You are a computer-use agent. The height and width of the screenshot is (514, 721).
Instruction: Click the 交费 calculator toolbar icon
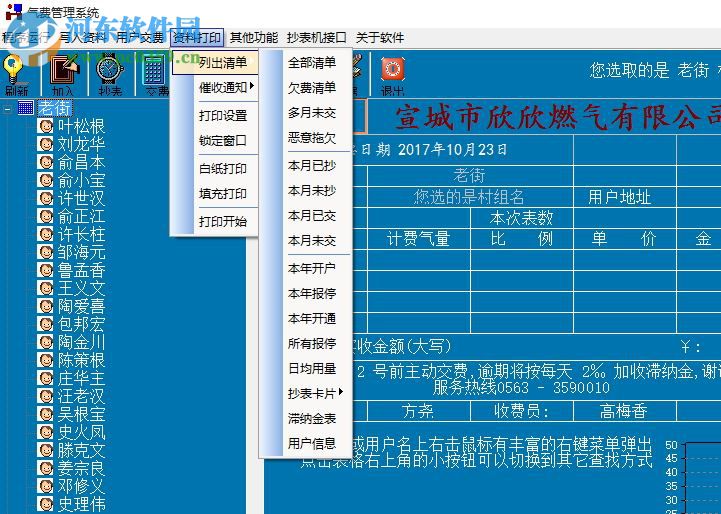pyautogui.click(x=154, y=69)
